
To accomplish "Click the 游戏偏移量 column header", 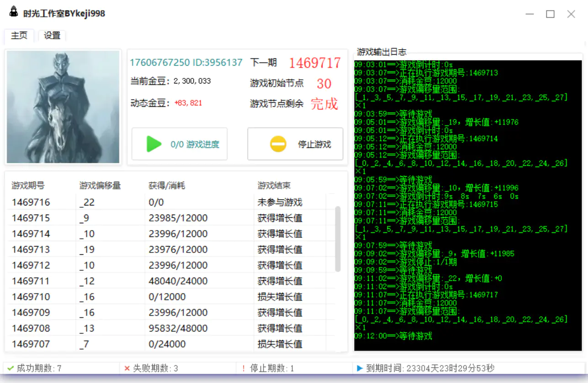I will [x=100, y=185].
